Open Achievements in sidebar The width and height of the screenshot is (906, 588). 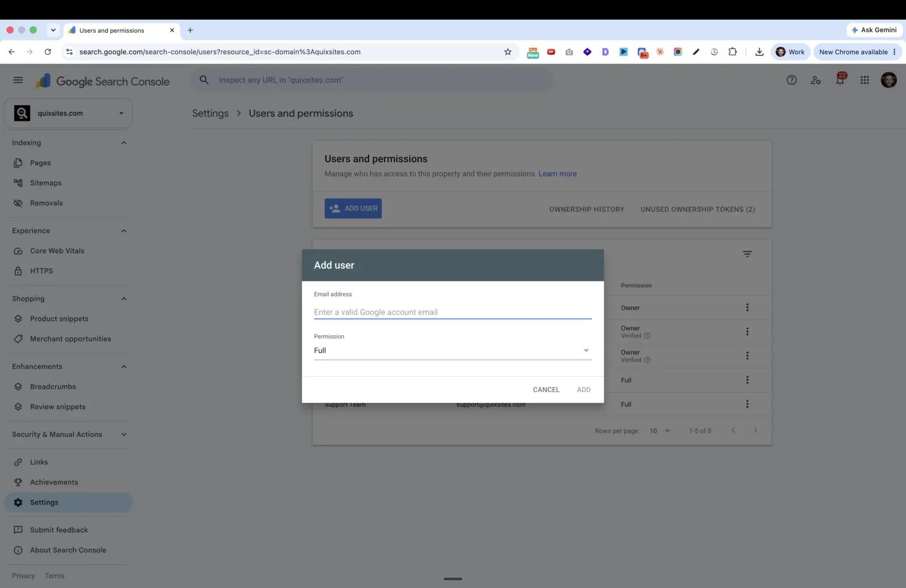(x=54, y=482)
